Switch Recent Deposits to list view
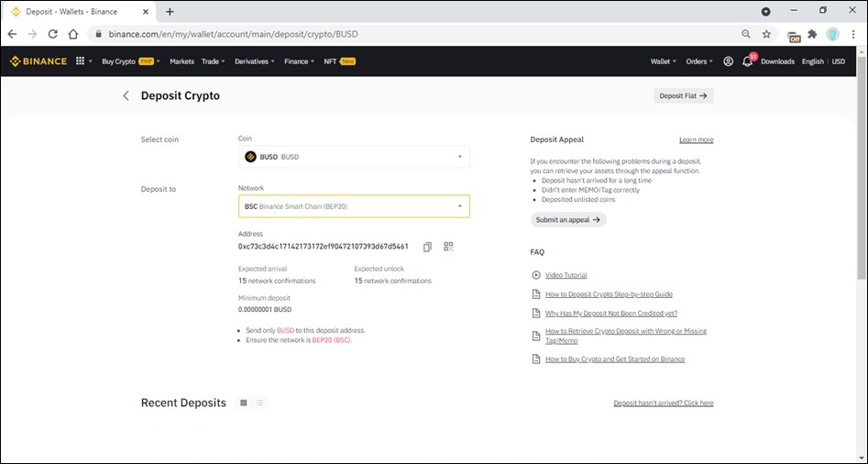Screen dimensions: 868x464 [259, 403]
